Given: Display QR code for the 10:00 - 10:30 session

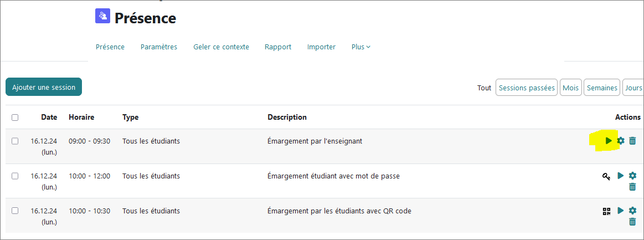Looking at the screenshot, I should [606, 211].
